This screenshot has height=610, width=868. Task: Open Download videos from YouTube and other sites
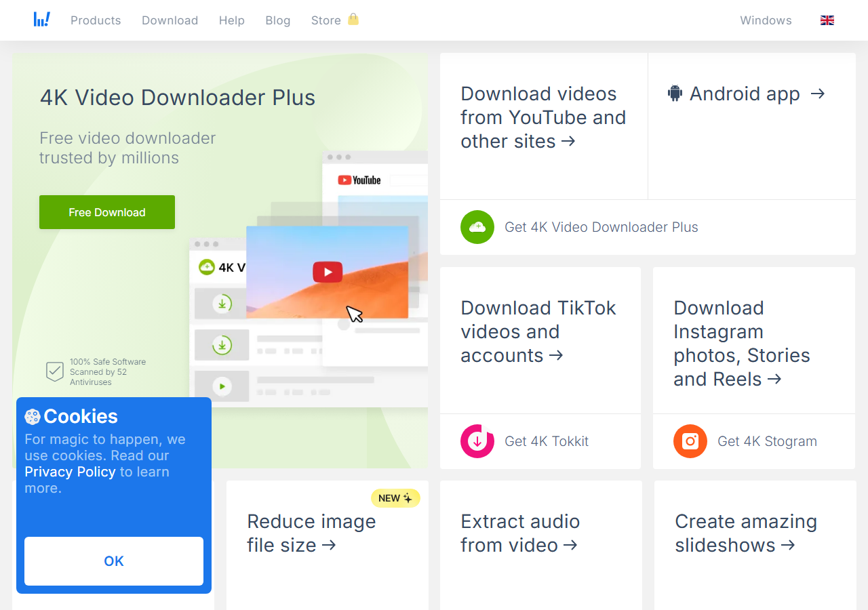coord(543,117)
